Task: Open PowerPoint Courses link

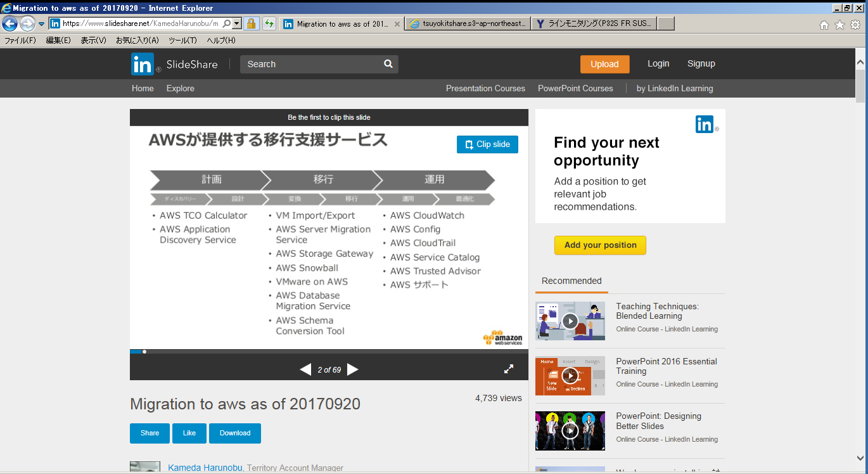Action: coord(575,88)
